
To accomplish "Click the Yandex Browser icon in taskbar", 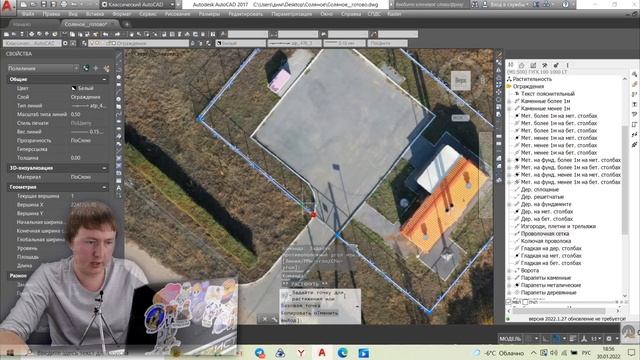I will point(301,353).
